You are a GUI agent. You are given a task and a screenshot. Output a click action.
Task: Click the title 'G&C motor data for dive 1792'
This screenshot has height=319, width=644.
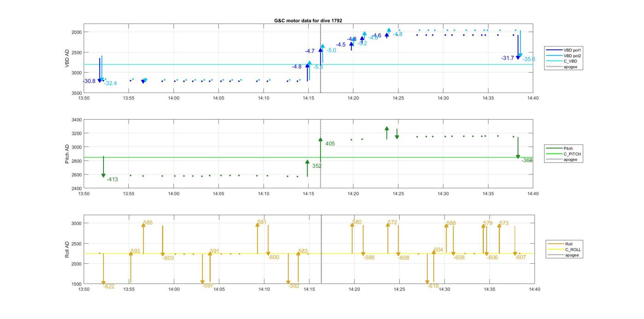pyautogui.click(x=308, y=21)
